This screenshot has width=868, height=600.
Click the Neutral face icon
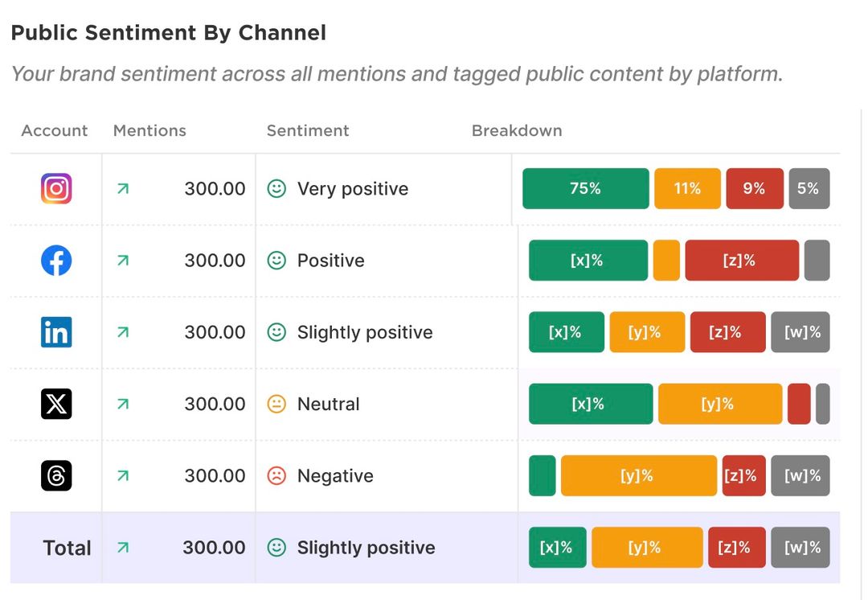pos(276,404)
